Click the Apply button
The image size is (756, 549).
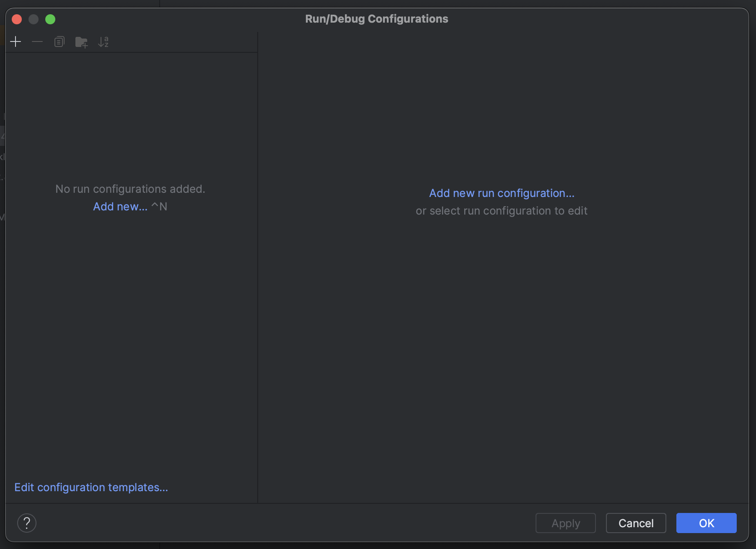(x=566, y=523)
